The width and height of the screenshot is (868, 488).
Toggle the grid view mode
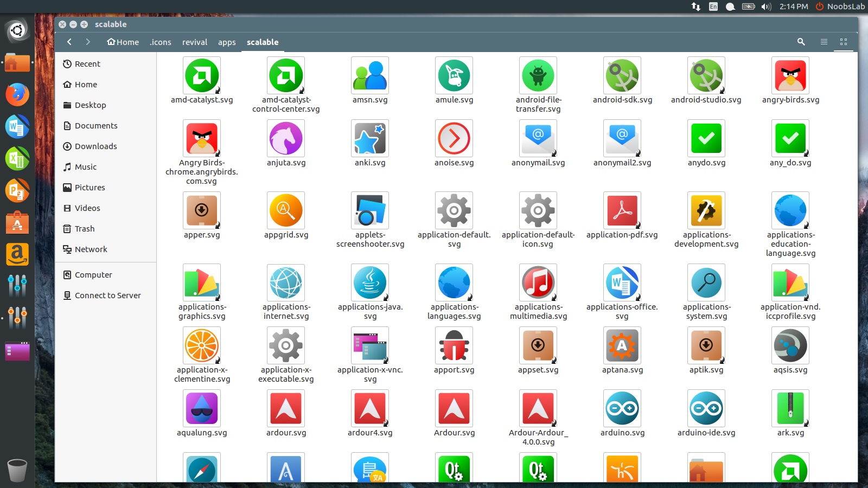coord(843,42)
